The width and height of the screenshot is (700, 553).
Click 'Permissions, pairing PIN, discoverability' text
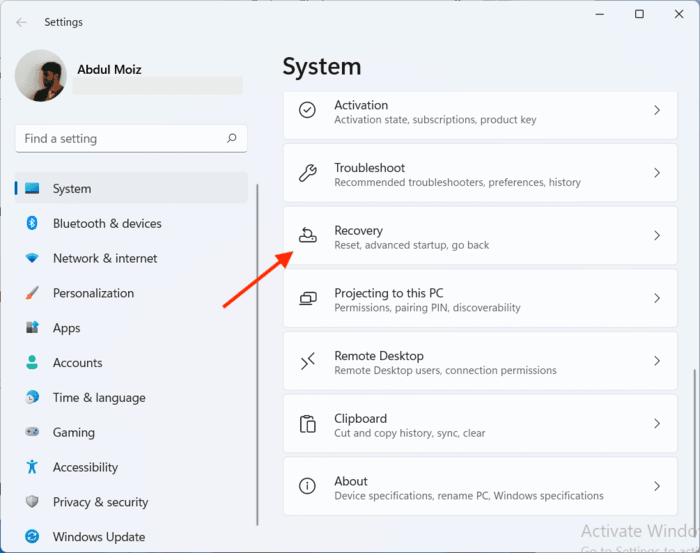(x=427, y=308)
